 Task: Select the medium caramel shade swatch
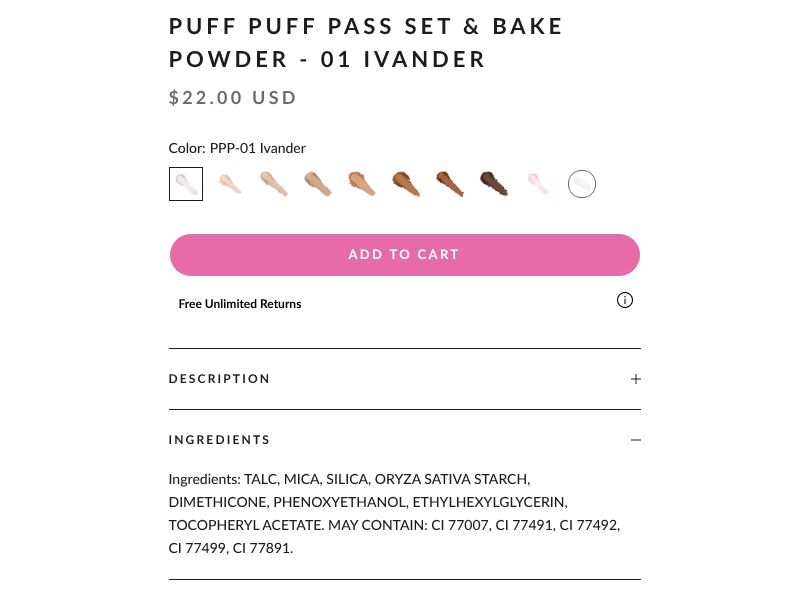point(405,183)
